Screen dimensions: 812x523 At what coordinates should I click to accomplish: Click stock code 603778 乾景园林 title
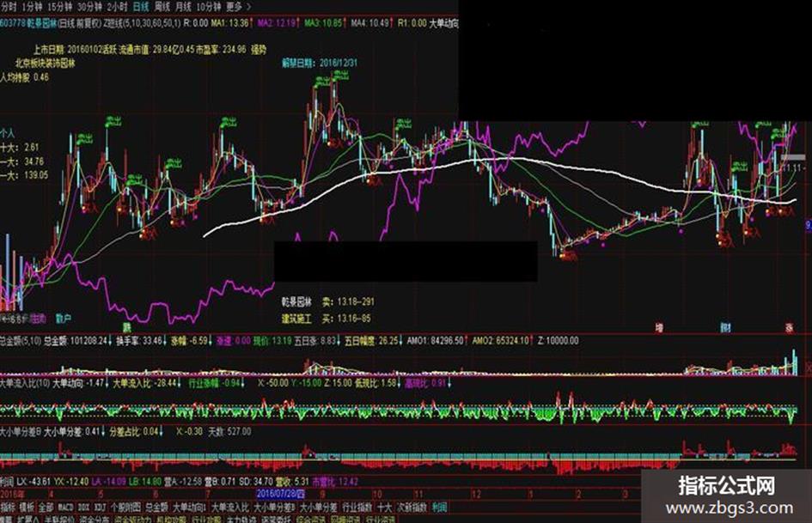click(x=28, y=23)
